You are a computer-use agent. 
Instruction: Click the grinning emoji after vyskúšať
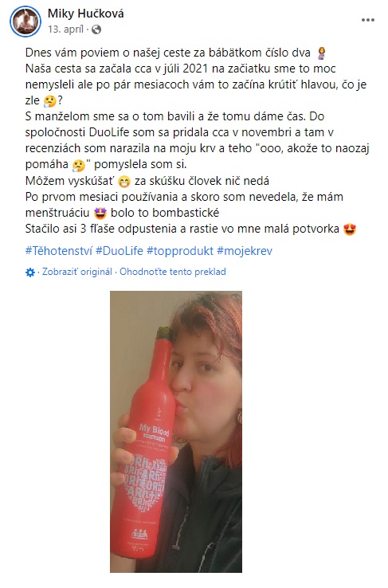tap(123, 182)
